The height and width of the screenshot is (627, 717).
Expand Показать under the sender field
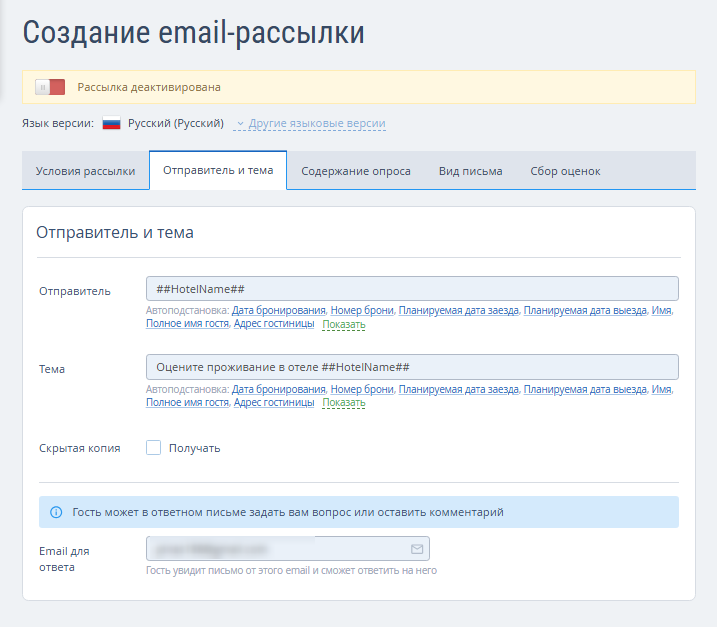344,325
